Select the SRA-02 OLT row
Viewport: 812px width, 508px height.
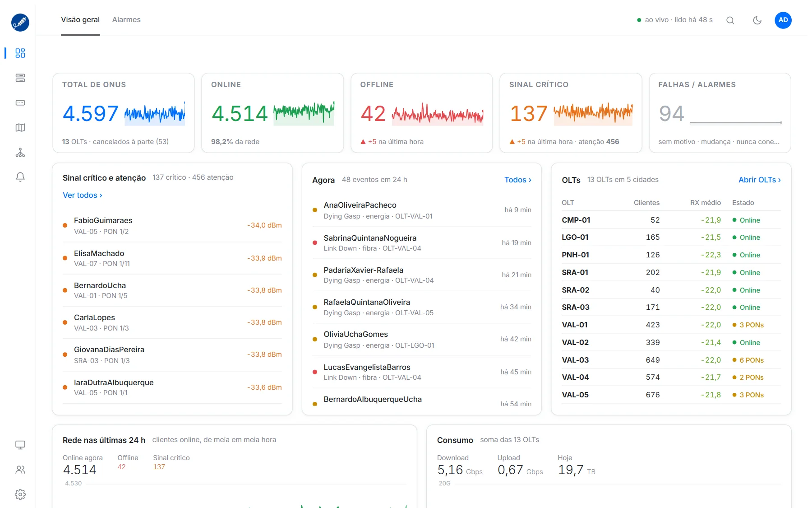[671, 290]
